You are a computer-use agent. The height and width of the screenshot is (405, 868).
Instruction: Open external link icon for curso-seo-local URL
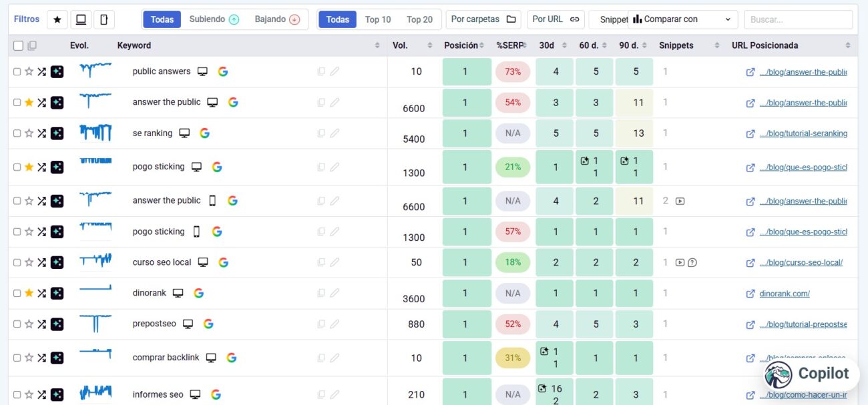pos(750,263)
